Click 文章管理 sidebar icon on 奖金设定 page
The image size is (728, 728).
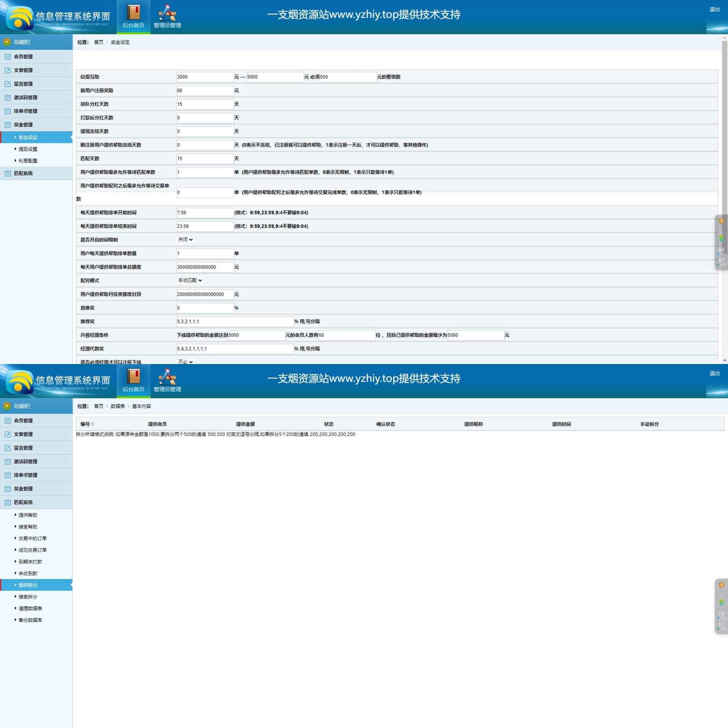(x=8, y=70)
